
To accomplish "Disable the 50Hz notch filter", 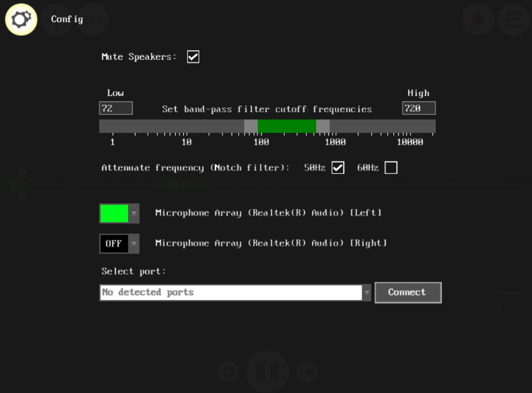I will (x=338, y=168).
